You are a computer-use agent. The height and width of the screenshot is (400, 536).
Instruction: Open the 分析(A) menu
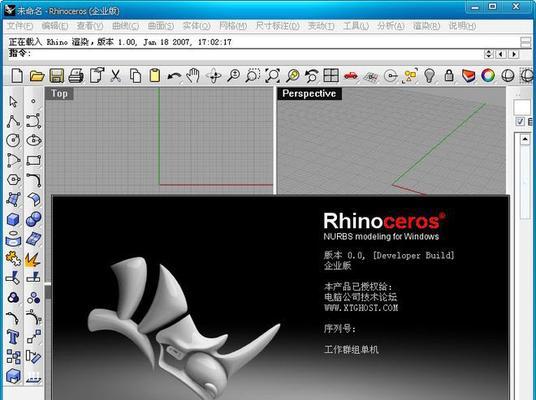click(x=391, y=26)
